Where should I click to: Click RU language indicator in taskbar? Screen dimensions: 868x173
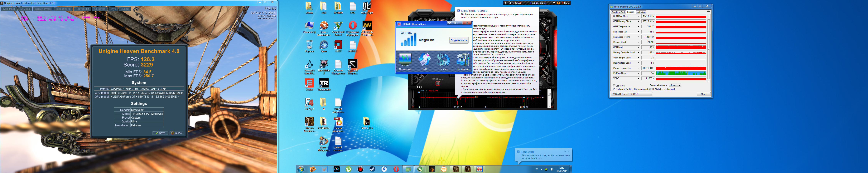coord(536,169)
